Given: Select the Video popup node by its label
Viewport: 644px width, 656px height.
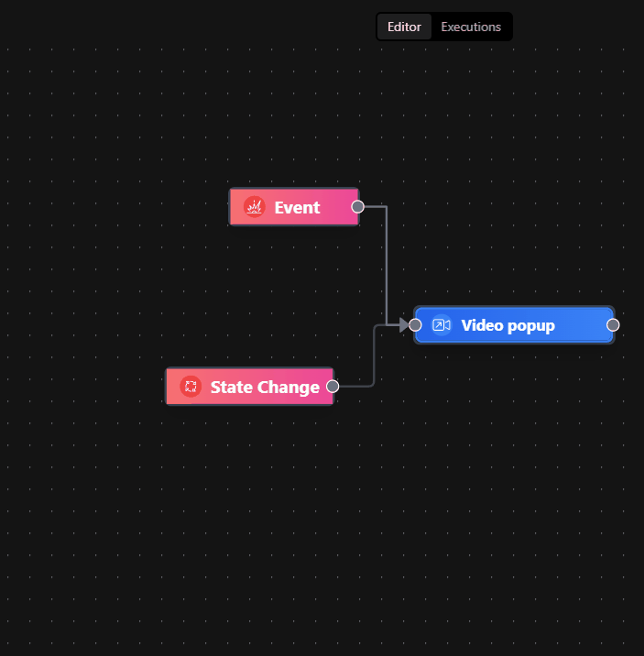Looking at the screenshot, I should [508, 326].
